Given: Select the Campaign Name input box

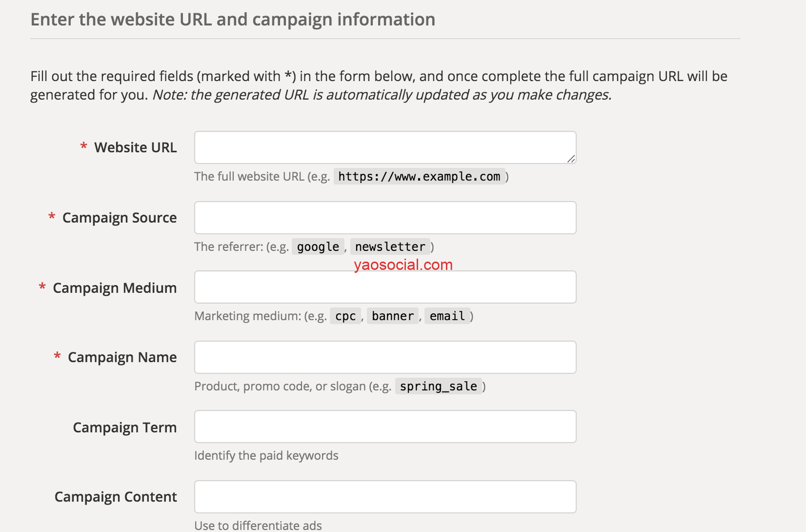Looking at the screenshot, I should click(385, 357).
